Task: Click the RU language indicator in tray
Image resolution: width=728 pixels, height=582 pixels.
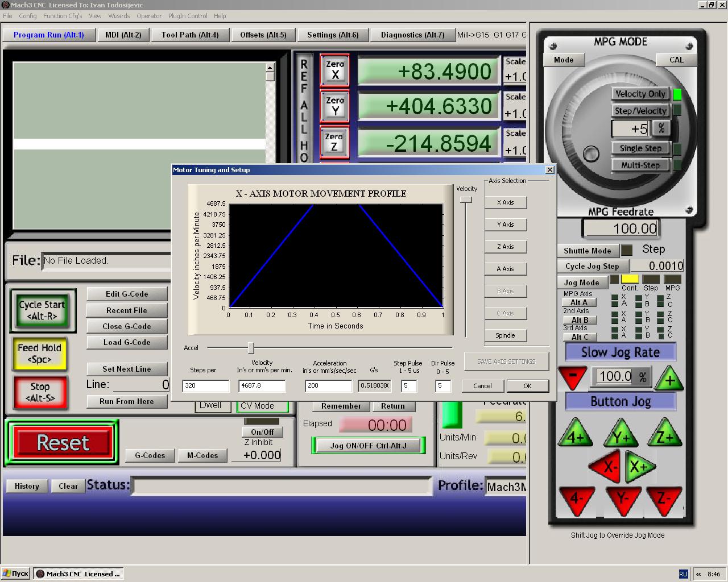Action: [x=683, y=574]
